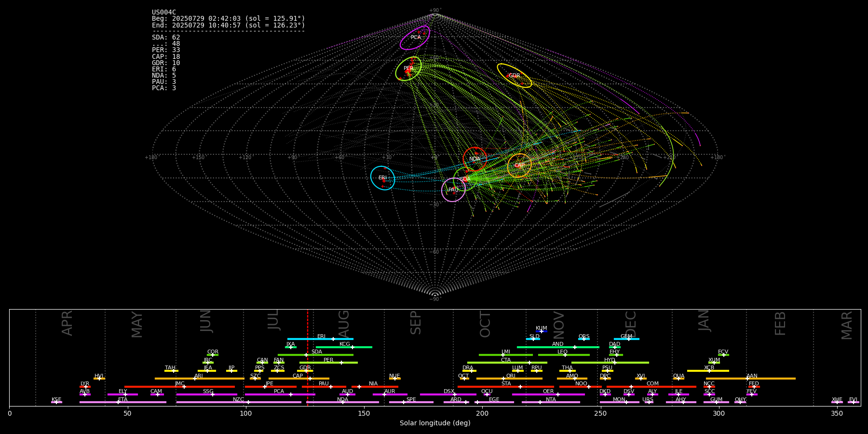This screenshot has height=434, width=868.
Task: Select the GEM label in shower timeline
Action: (626, 337)
